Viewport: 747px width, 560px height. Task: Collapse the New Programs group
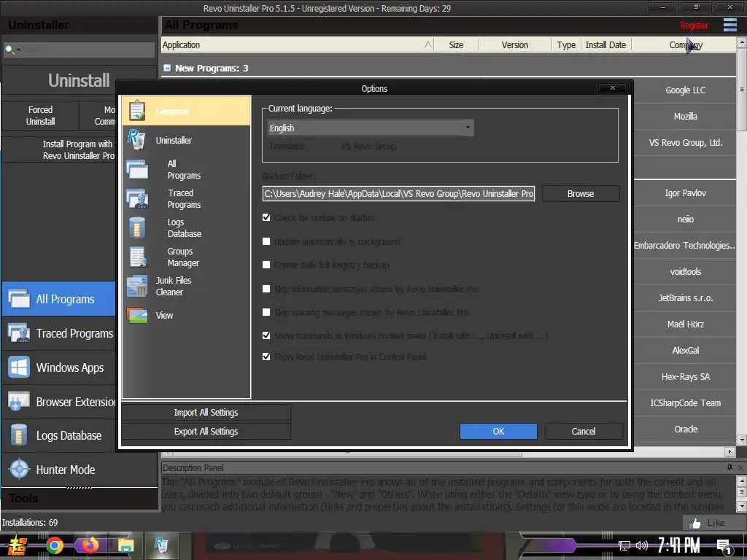(167, 68)
